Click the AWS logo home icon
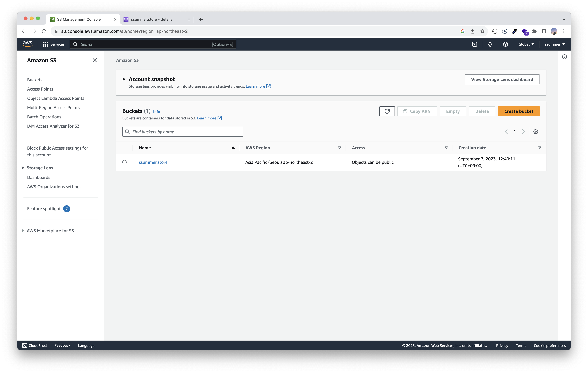The image size is (588, 373). pyautogui.click(x=28, y=44)
